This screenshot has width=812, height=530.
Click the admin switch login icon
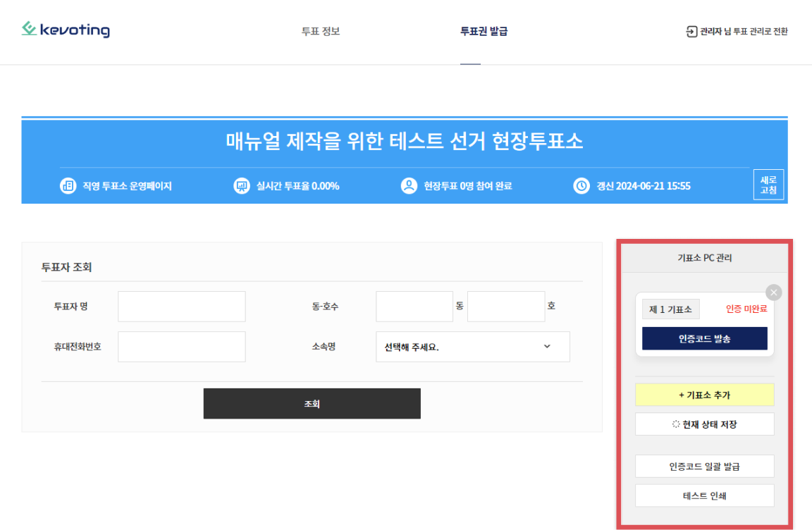(x=691, y=32)
